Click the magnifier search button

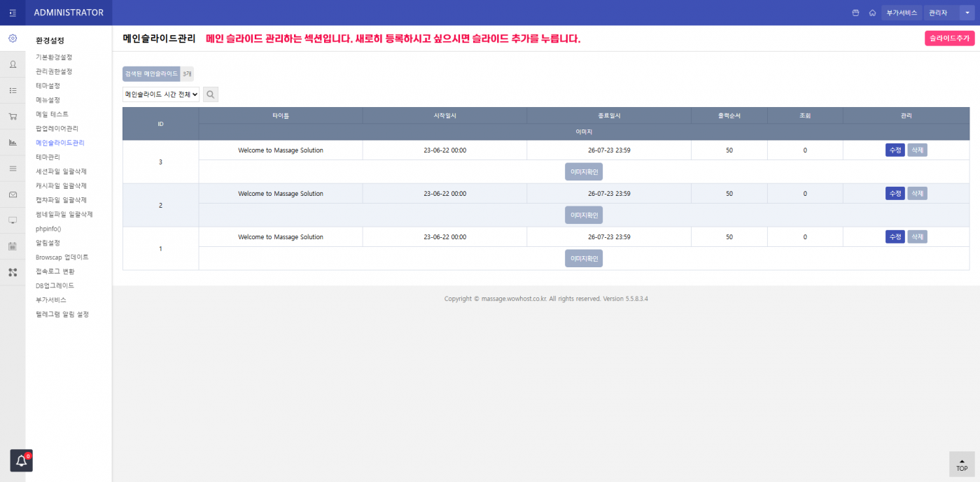coord(211,94)
